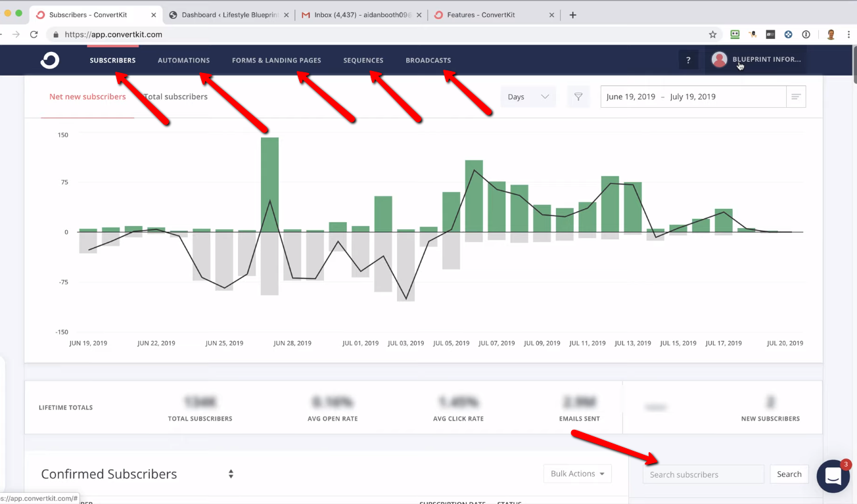The width and height of the screenshot is (857, 504).
Task: Click the AVG CLICK RATE stat label
Action: [458, 419]
